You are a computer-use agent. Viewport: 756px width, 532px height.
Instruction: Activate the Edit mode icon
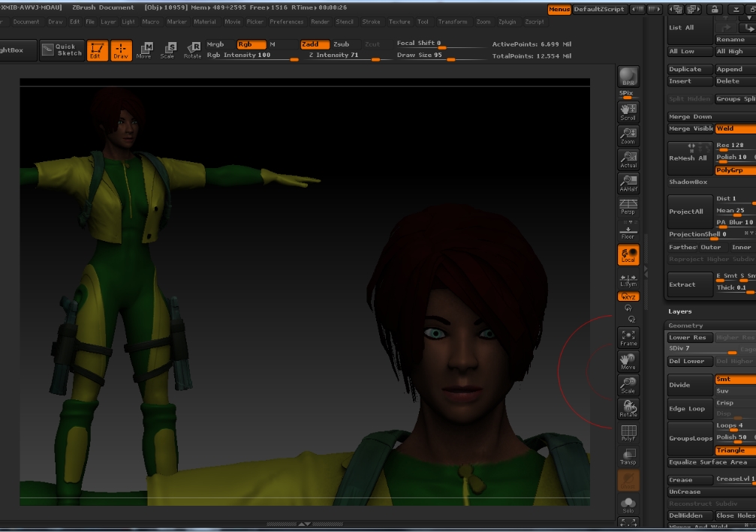pos(97,50)
